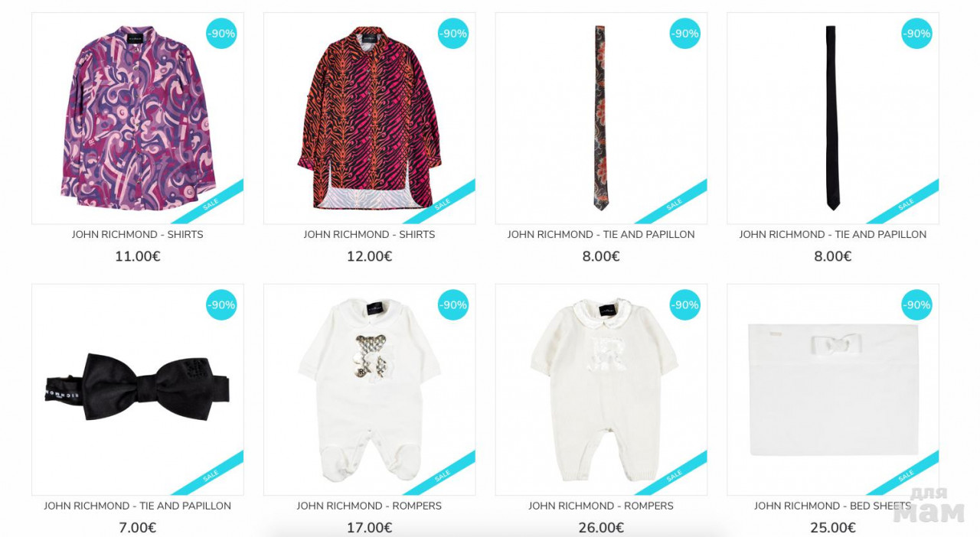Click the -90% badge on black tie
The width and height of the screenshot is (980, 537).
point(916,34)
